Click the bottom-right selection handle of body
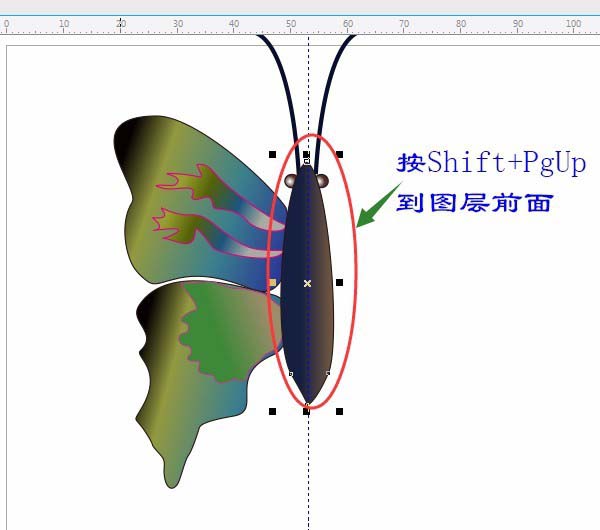Screen dimensions: 600x530 coord(339,412)
